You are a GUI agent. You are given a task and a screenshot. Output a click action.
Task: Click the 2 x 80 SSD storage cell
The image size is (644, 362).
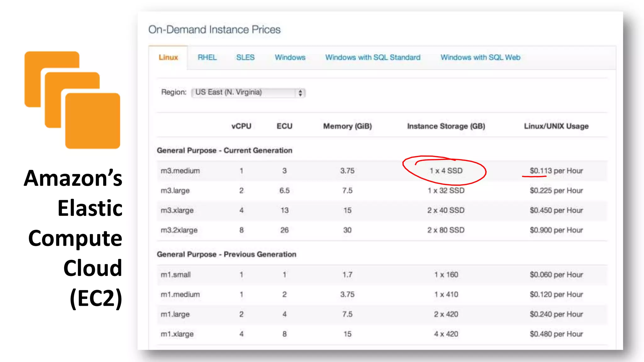click(x=446, y=230)
